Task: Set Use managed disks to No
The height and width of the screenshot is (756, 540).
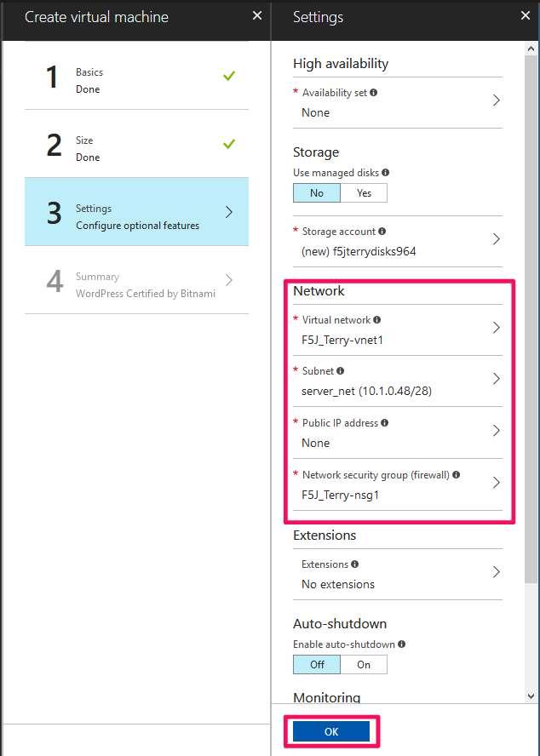Action: pyautogui.click(x=317, y=193)
